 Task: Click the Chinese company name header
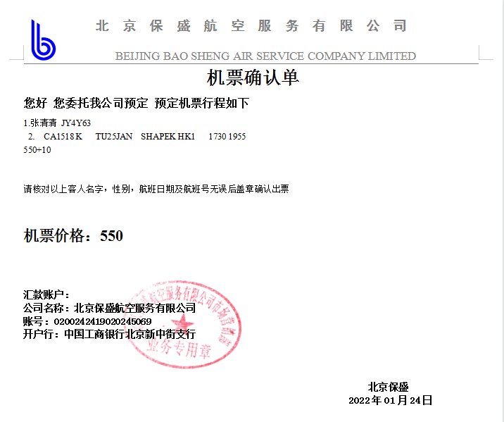click(251, 27)
